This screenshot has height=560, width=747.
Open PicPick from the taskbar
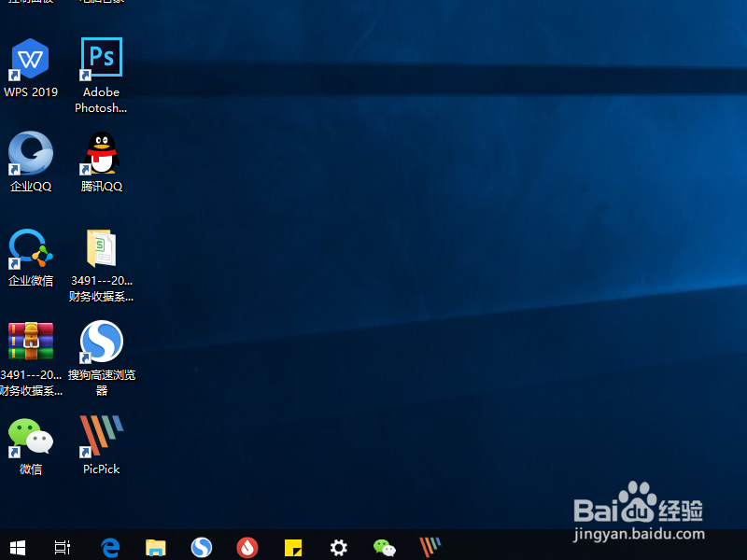[x=430, y=548]
